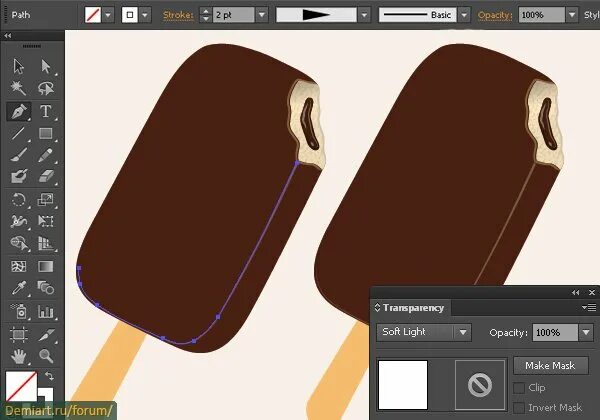Select the Pencil tool
The width and height of the screenshot is (600, 420).
click(x=46, y=155)
